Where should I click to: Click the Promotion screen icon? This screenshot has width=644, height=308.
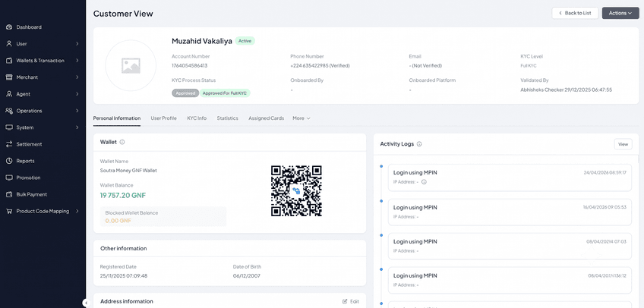pos(9,178)
